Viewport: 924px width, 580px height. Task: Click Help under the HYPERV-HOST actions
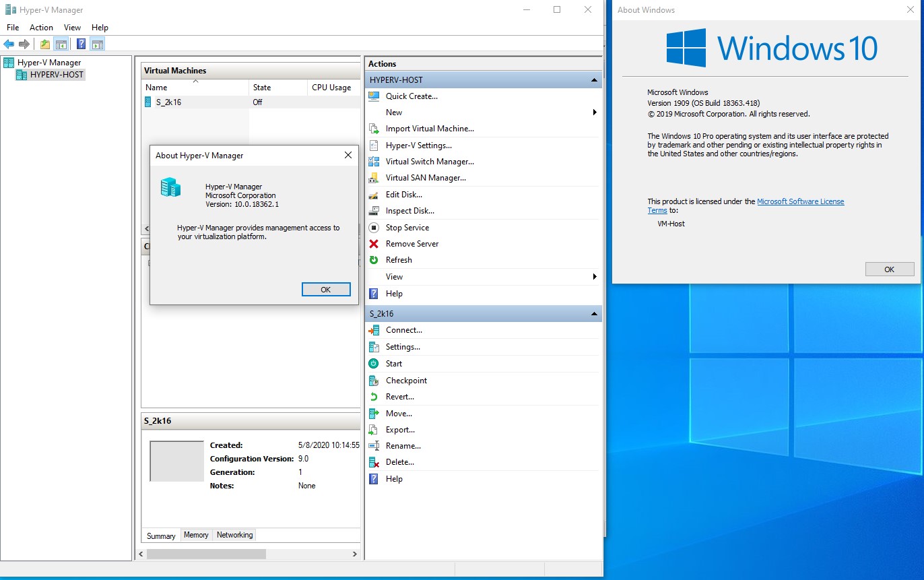coord(394,294)
